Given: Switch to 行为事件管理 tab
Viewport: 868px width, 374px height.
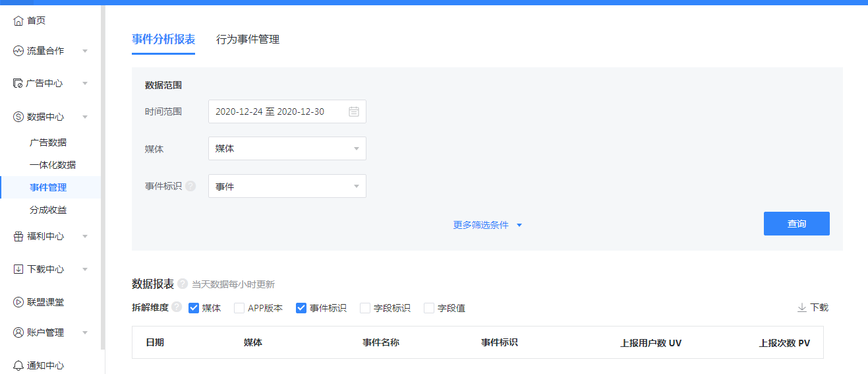Looking at the screenshot, I should click(248, 40).
